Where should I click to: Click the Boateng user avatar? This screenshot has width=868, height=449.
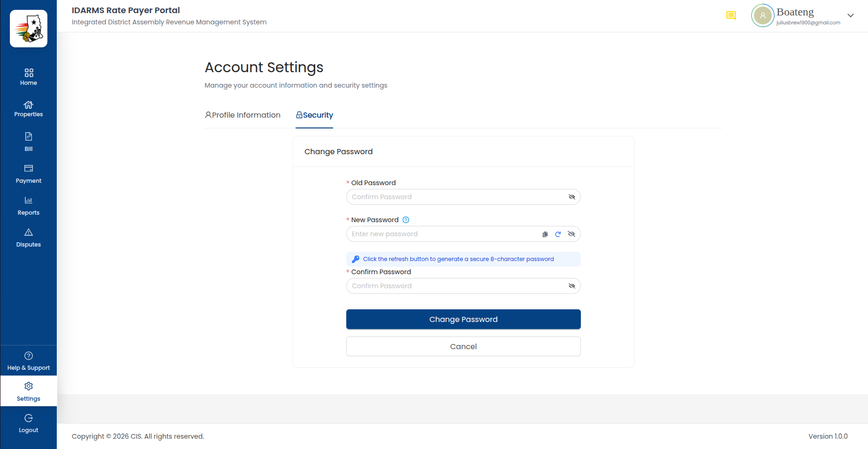tap(763, 15)
